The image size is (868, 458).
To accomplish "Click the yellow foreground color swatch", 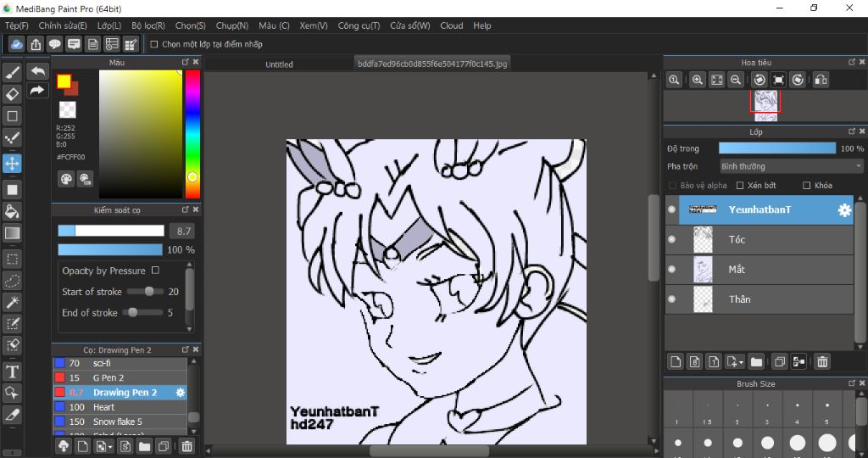I will click(64, 81).
